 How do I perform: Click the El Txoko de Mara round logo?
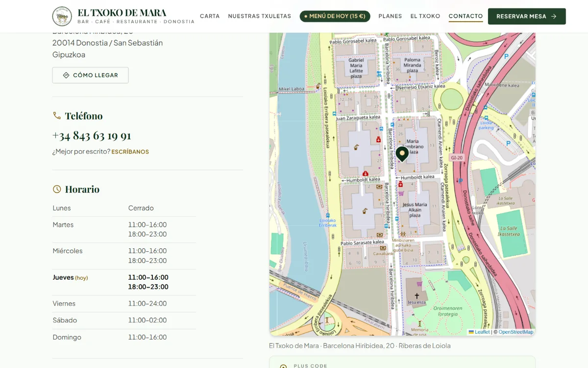point(62,16)
